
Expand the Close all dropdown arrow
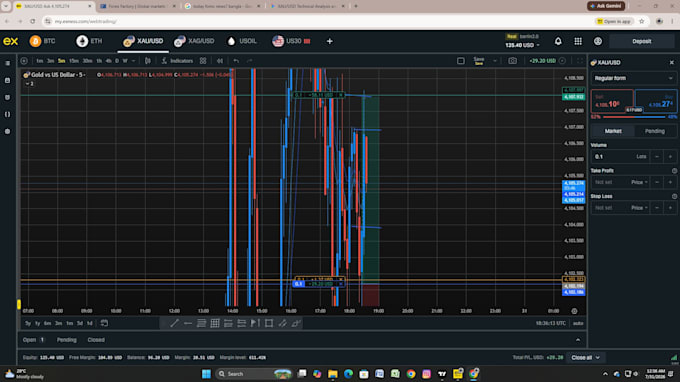pos(598,358)
